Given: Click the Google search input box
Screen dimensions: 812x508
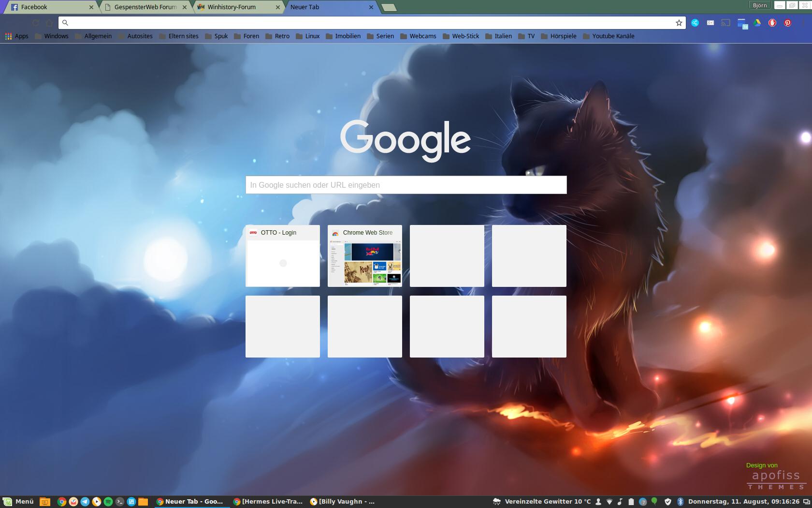Looking at the screenshot, I should 406,185.
